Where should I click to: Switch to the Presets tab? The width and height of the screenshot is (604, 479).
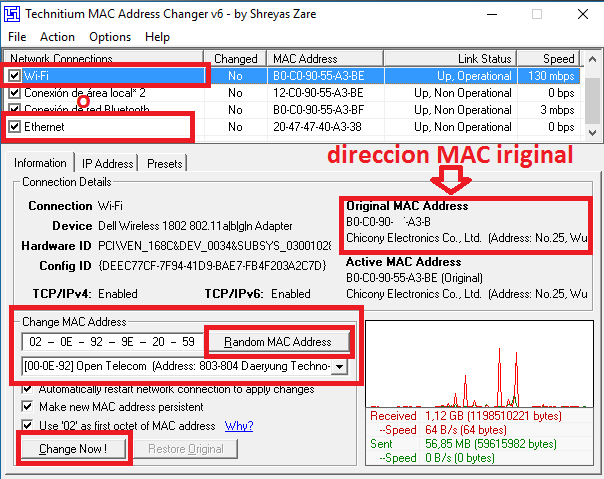(164, 164)
